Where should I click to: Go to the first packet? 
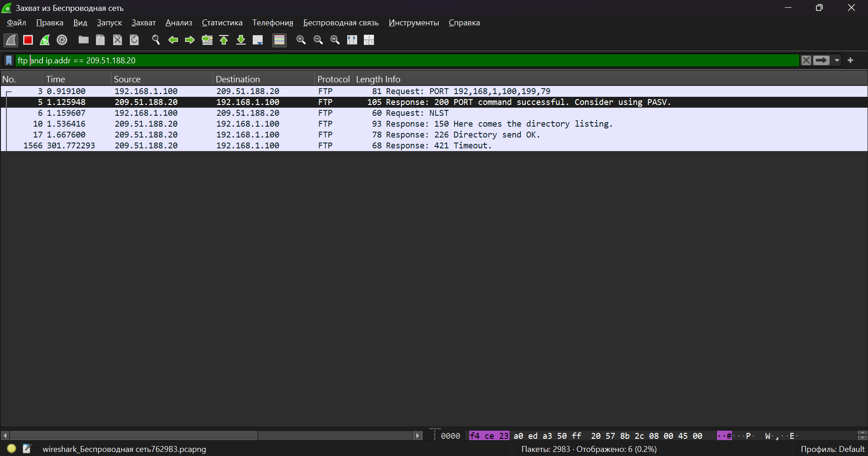pos(224,40)
